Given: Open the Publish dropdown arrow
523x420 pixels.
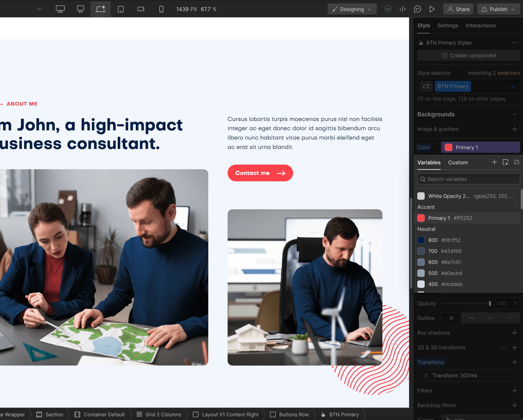Looking at the screenshot, I should [513, 9].
